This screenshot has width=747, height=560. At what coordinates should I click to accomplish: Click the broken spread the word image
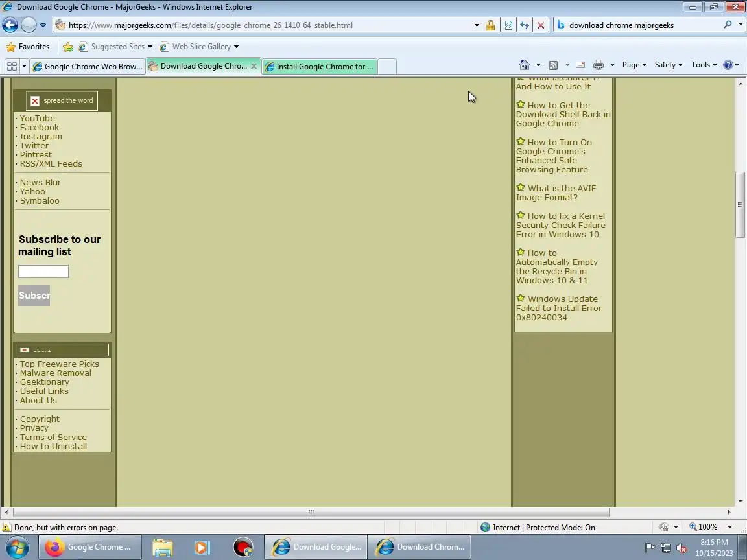(x=62, y=100)
